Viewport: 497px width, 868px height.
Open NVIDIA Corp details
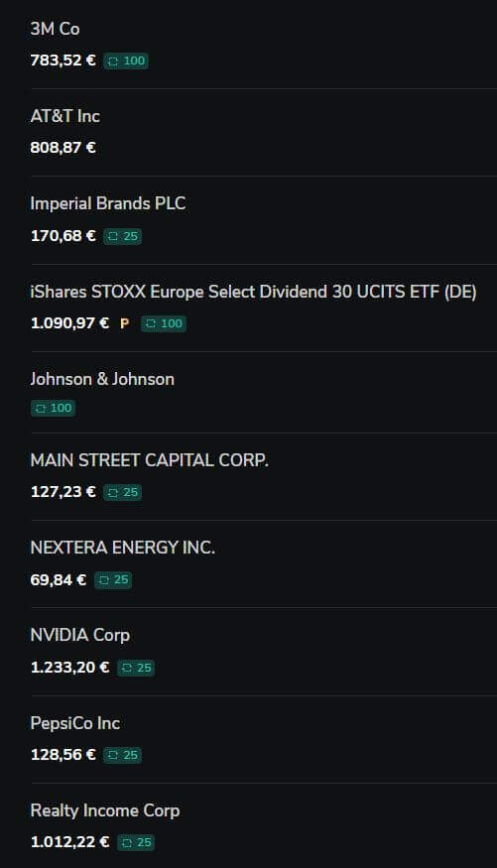(264, 652)
